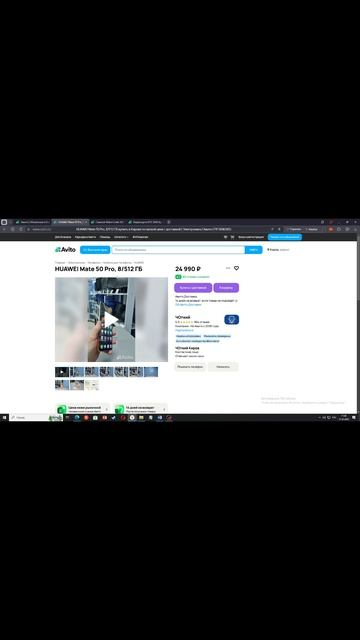Select the second gallery thumbnail
The image size is (360, 640).
pos(77,372)
